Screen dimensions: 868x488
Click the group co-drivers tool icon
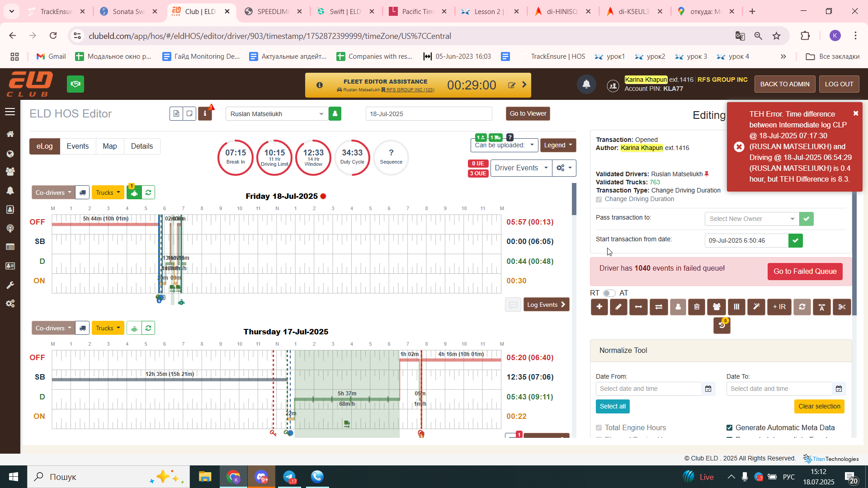pyautogui.click(x=717, y=307)
